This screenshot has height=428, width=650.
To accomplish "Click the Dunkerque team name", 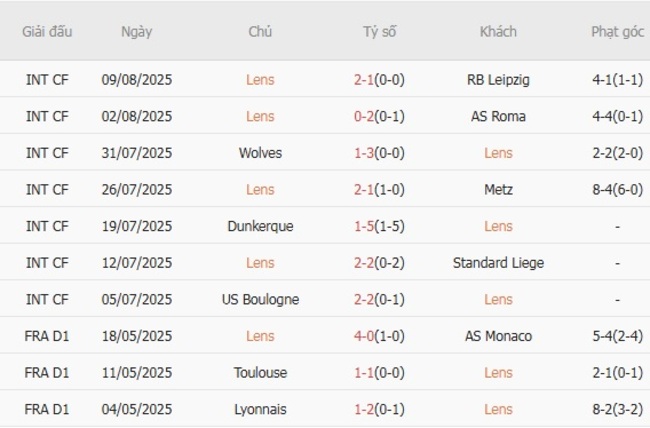I will click(x=260, y=227).
